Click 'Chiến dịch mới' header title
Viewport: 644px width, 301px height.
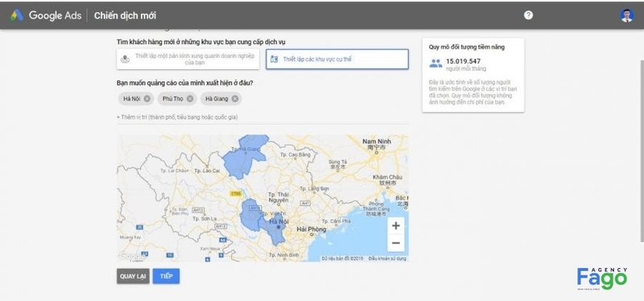click(x=125, y=15)
